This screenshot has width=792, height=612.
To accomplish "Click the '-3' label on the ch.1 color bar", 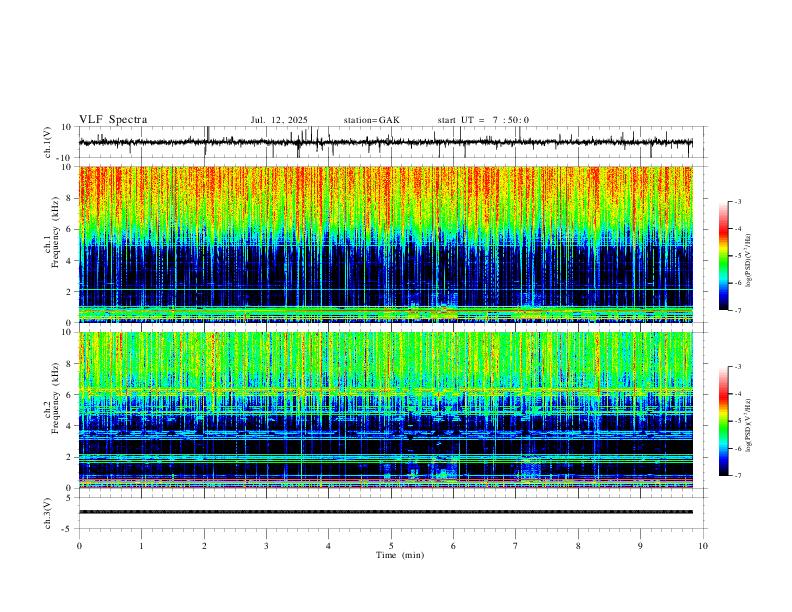I will [x=737, y=201].
